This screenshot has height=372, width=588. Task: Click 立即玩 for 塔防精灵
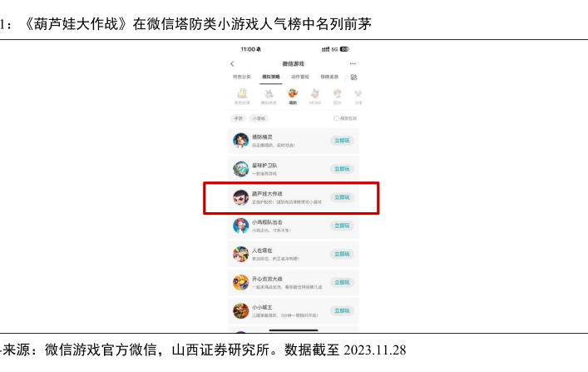[x=342, y=141]
